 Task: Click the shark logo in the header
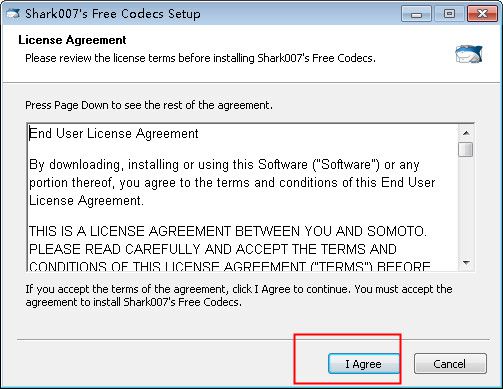469,54
